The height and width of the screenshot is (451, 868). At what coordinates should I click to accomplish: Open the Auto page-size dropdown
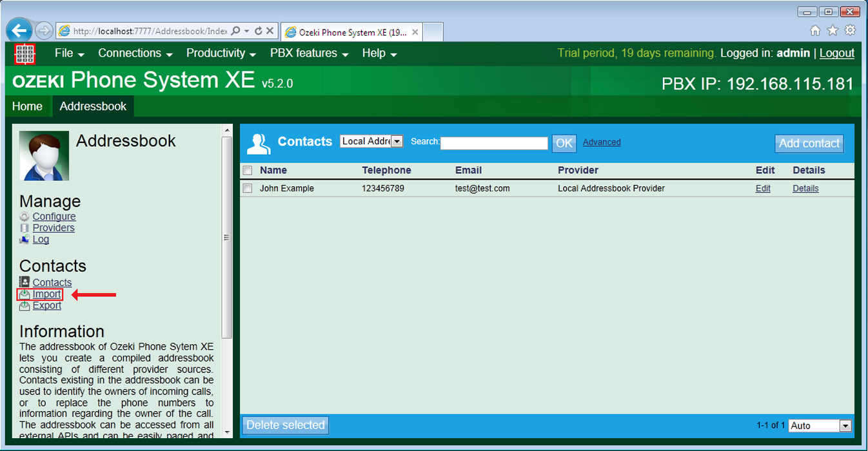click(x=820, y=425)
